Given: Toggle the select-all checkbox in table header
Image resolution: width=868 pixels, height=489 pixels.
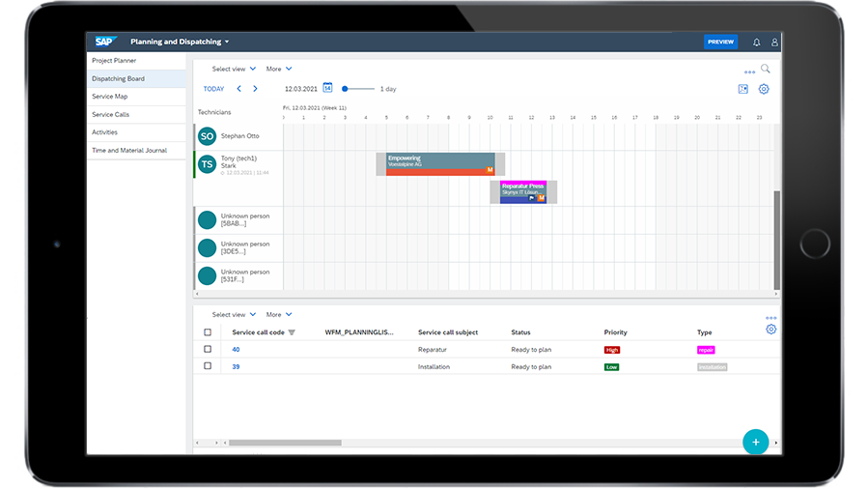Looking at the screenshot, I should [208, 332].
